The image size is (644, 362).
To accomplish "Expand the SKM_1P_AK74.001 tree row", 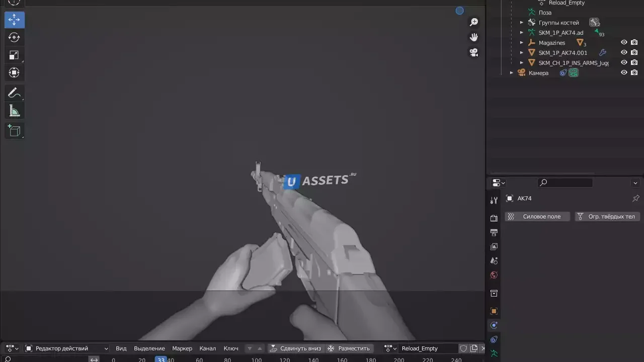I will click(522, 52).
